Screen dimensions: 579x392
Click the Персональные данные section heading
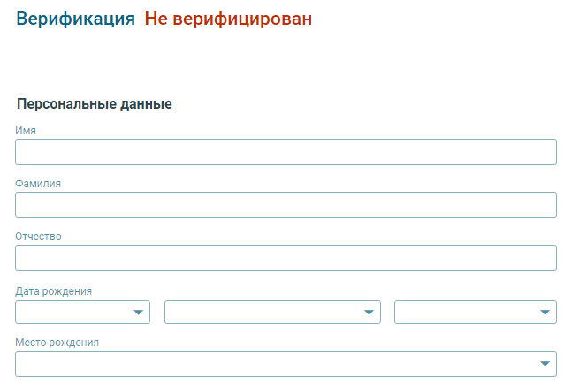tap(95, 104)
